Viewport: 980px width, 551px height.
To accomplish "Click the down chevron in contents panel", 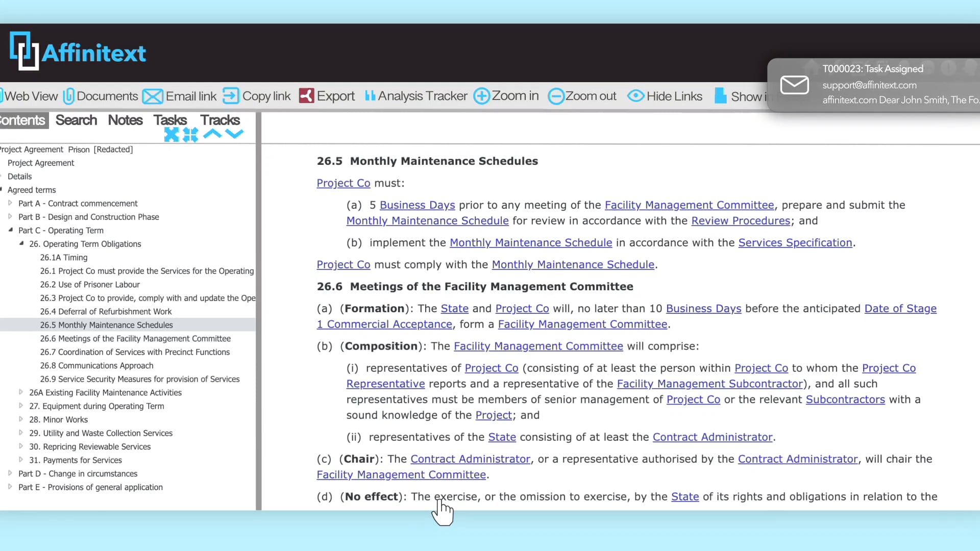I will click(234, 134).
